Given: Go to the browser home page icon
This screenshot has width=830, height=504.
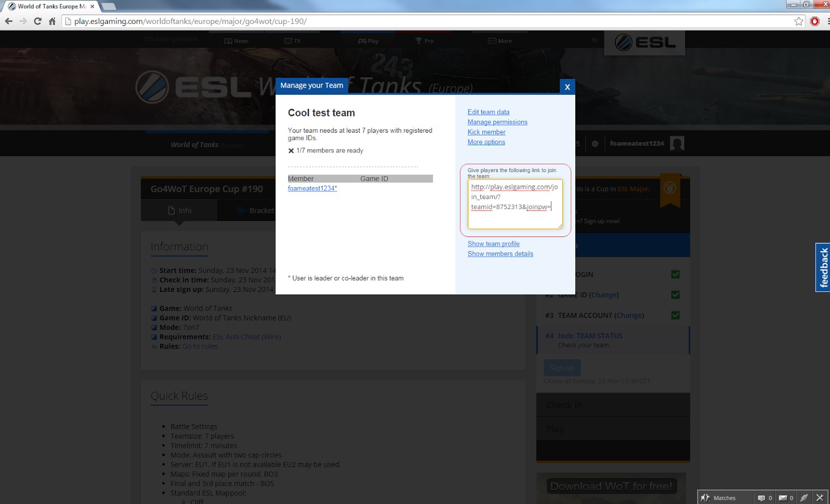Looking at the screenshot, I should click(52, 21).
